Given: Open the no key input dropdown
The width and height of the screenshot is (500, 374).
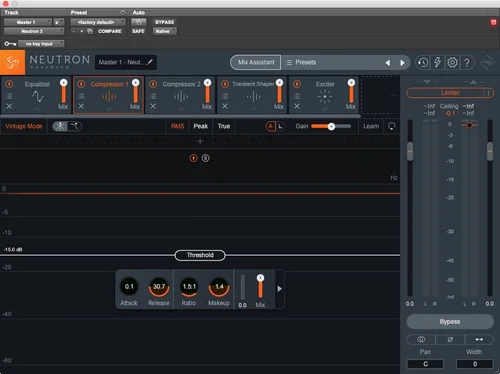Looking at the screenshot, I should 41,44.
